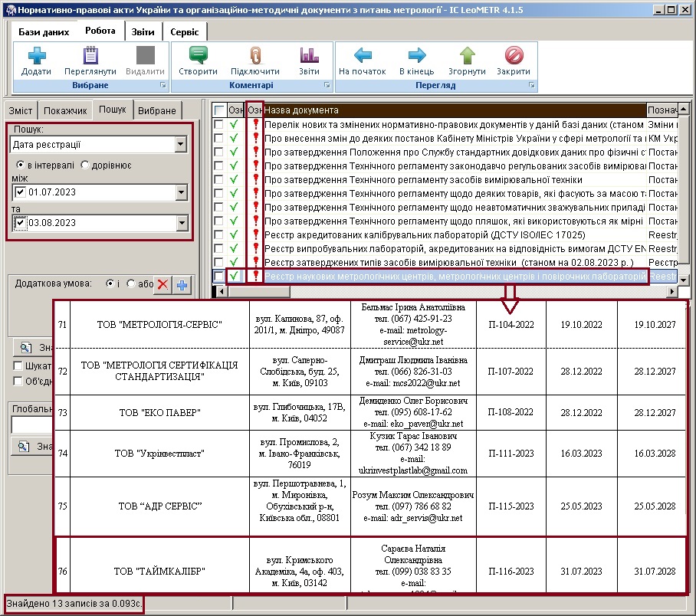This screenshot has height=616, width=696.
Task: Click the horizontal scrollbar thumb of list
Action: tap(259, 292)
